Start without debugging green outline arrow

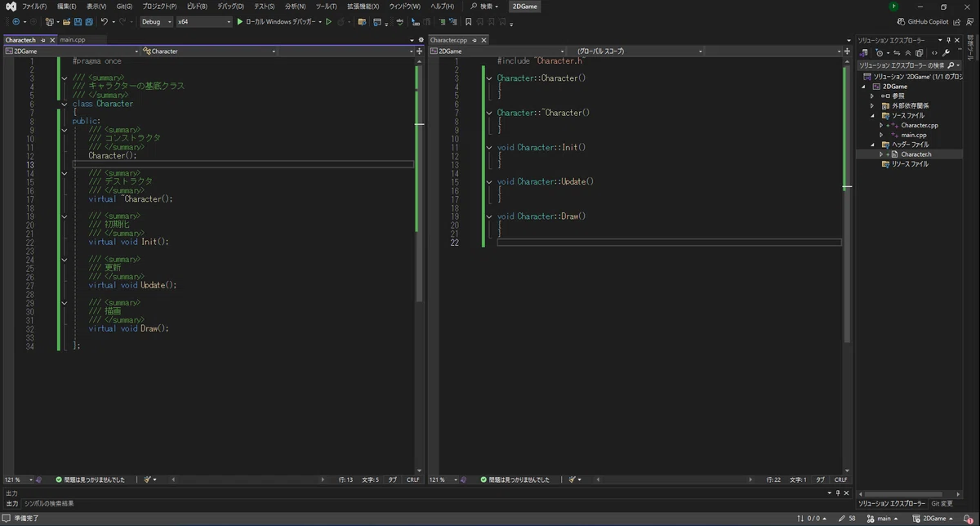[328, 22]
